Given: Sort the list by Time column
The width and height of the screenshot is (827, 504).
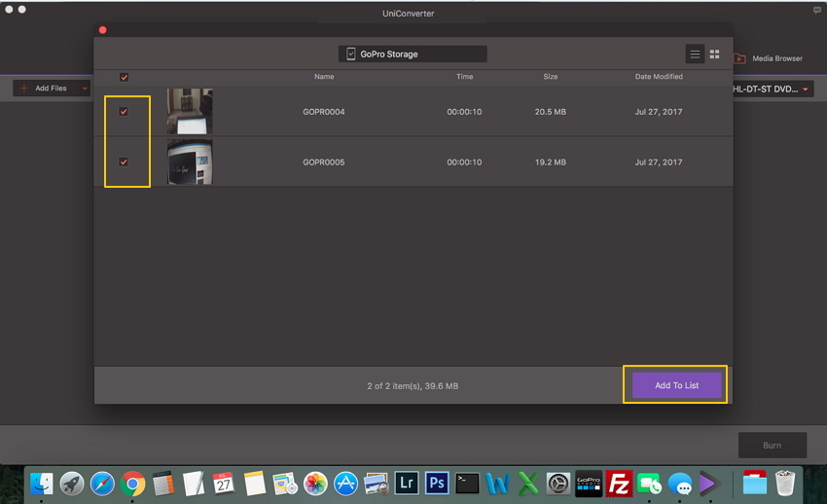Looking at the screenshot, I should click(465, 77).
